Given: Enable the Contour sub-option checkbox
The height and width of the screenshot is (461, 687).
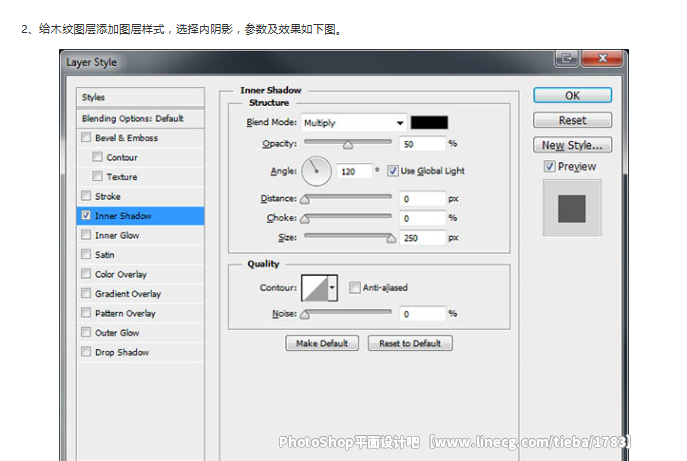Looking at the screenshot, I should point(97,157).
